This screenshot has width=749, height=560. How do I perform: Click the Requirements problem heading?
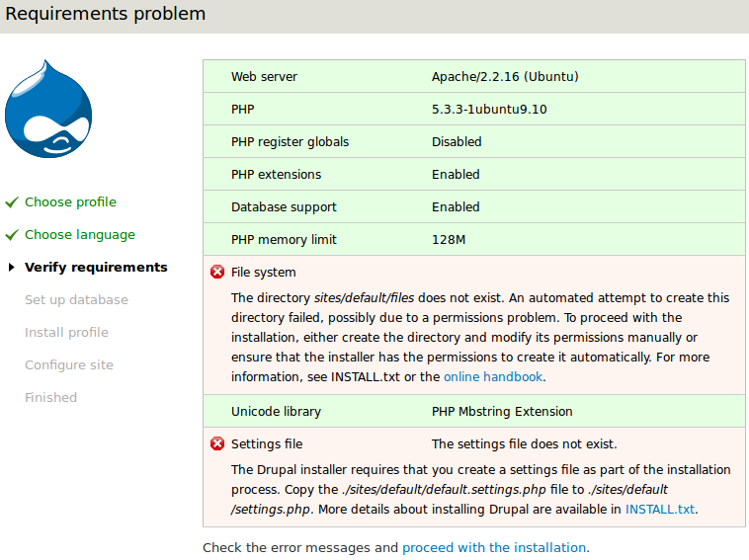tap(106, 14)
